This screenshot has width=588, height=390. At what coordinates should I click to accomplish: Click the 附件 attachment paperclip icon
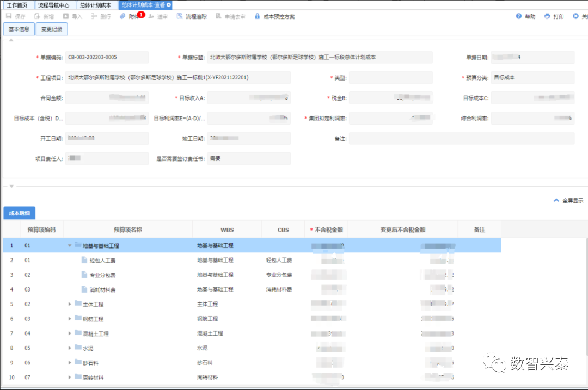pyautogui.click(x=123, y=16)
